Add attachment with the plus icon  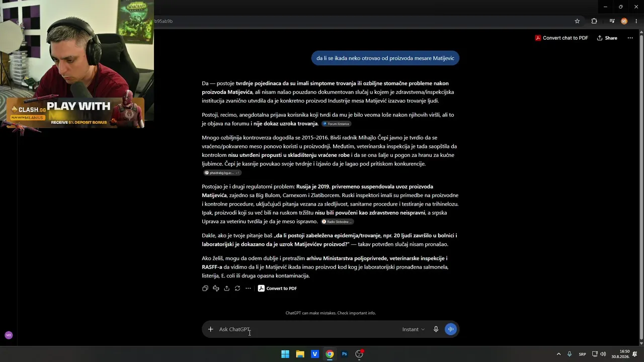coord(210,329)
